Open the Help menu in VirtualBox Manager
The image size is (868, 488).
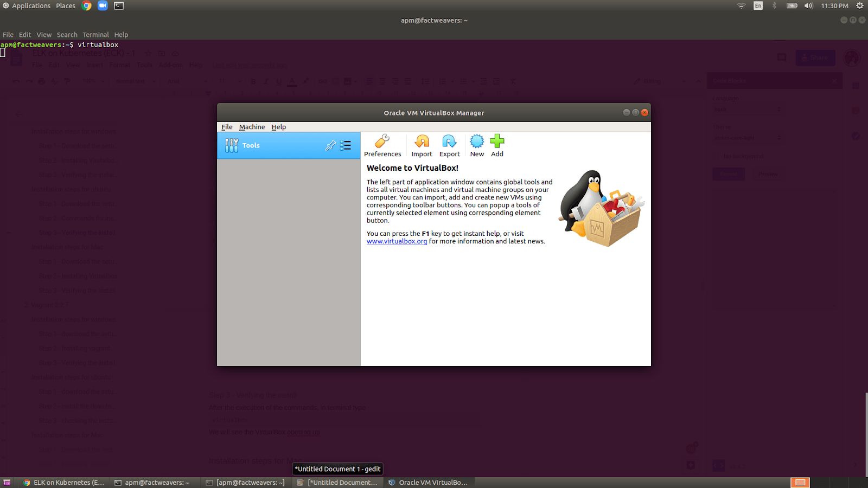click(x=279, y=127)
